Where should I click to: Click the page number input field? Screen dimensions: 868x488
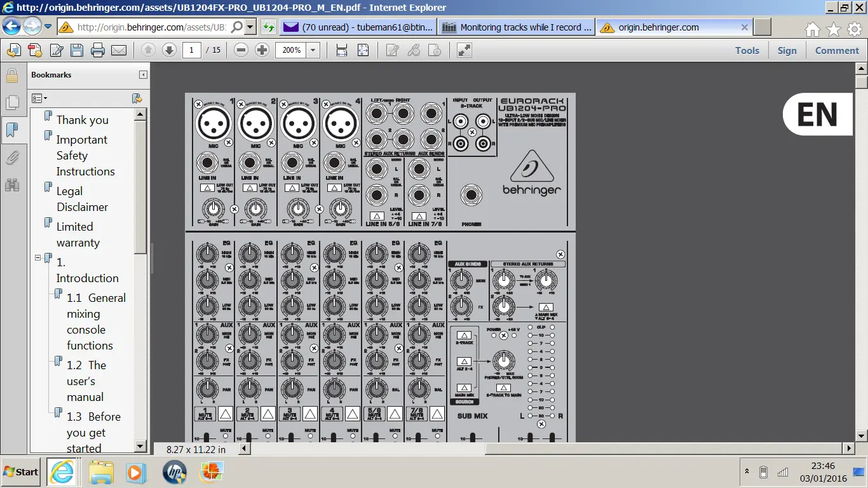point(192,50)
